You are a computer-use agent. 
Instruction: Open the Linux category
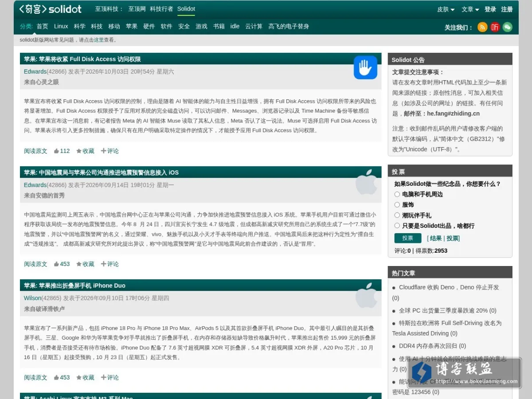(61, 26)
